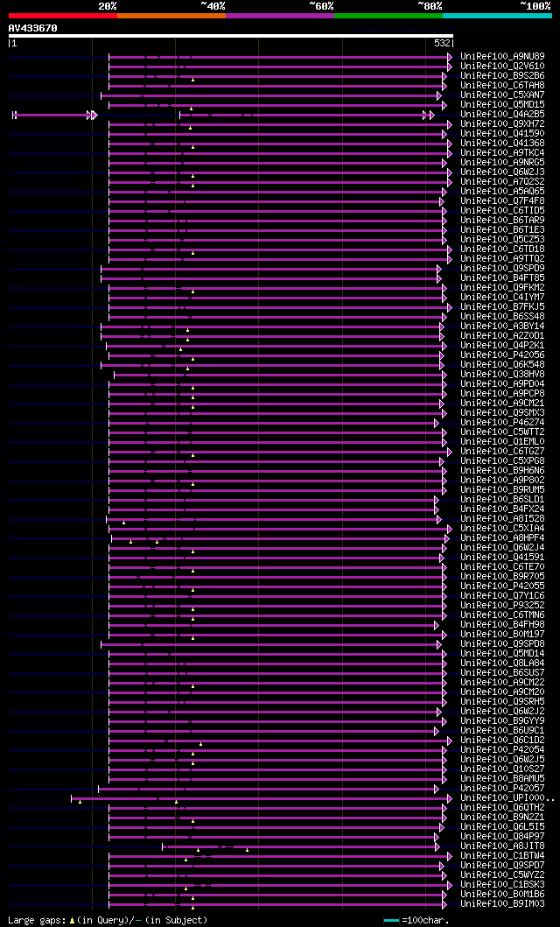Image resolution: width=560 pixels, height=927 pixels.
Task: Click the query end position label 532
Action: 442,43
